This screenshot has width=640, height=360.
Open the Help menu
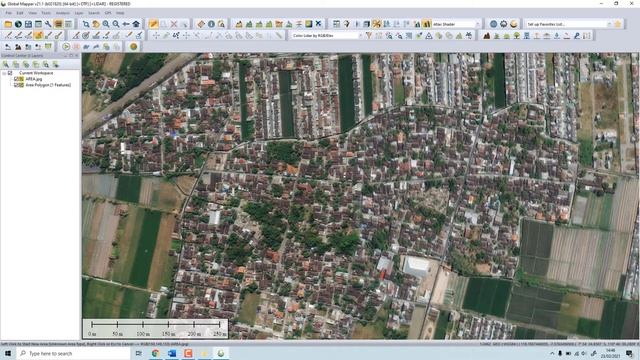[120, 13]
